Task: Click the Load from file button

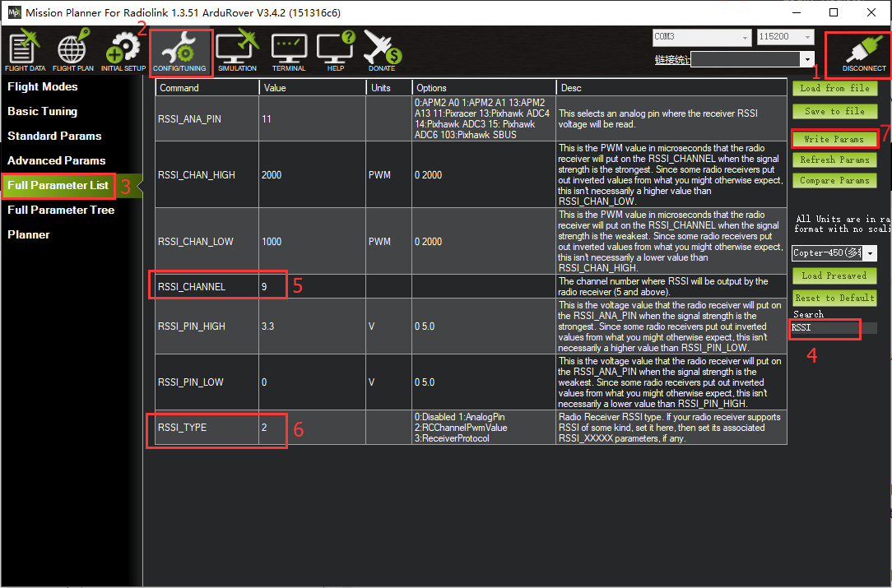Action: click(834, 88)
